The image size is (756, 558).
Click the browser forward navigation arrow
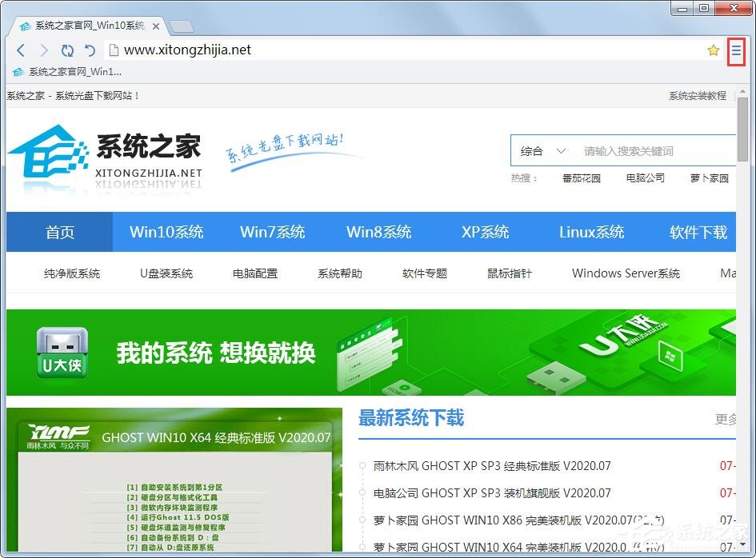pyautogui.click(x=44, y=50)
